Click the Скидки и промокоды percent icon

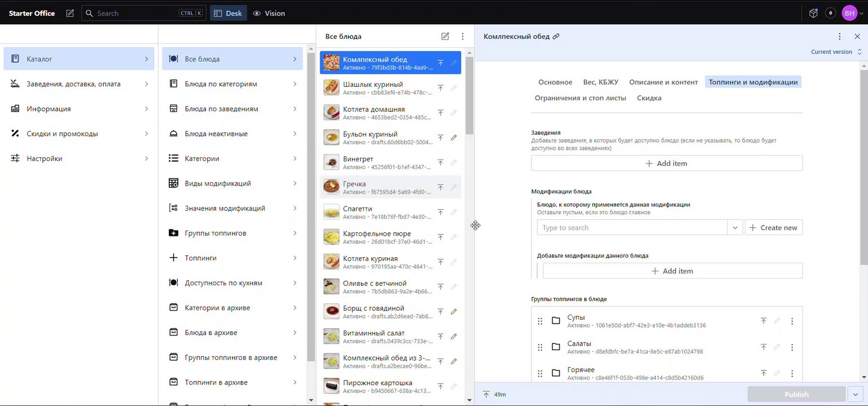tap(15, 134)
